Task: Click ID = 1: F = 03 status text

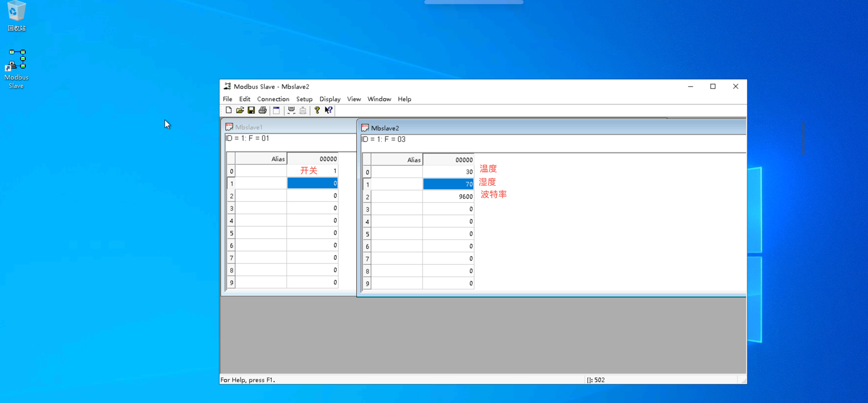Action: click(x=383, y=139)
